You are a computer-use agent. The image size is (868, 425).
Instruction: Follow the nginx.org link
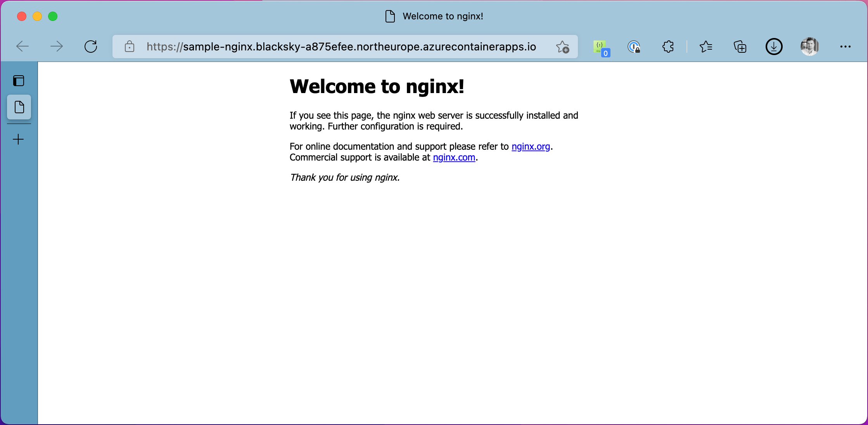(x=531, y=147)
